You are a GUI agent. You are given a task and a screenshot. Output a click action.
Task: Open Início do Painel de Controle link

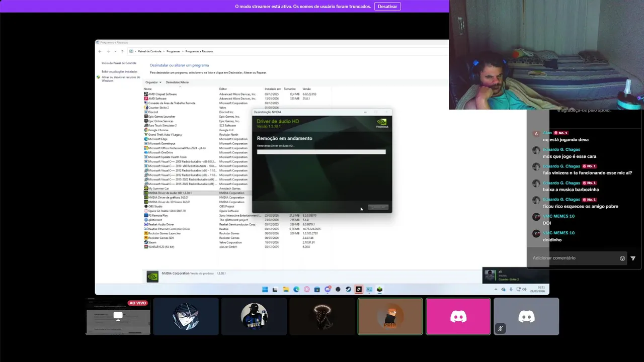[x=119, y=63]
